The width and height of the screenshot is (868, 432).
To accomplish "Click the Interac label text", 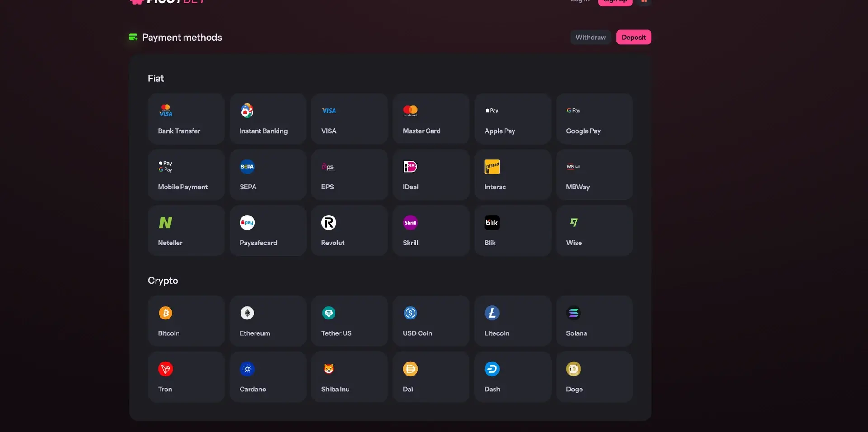I will [495, 187].
